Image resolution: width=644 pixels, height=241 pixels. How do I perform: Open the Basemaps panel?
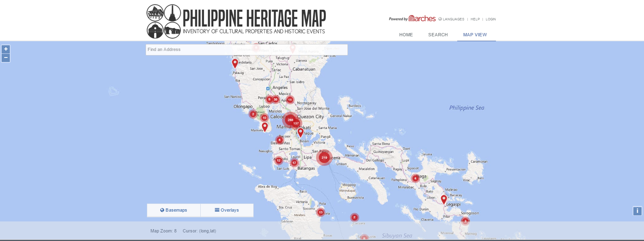[x=174, y=210]
